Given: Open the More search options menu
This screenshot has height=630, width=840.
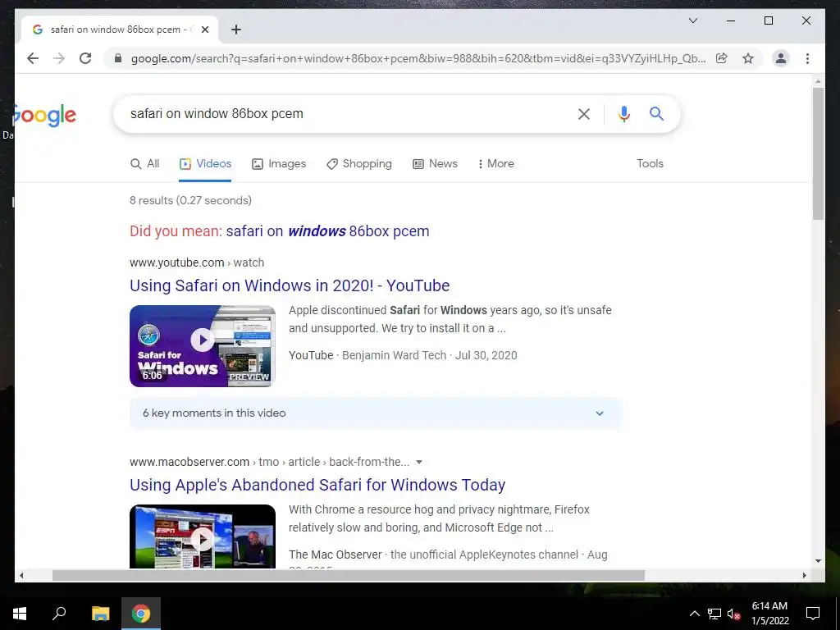Looking at the screenshot, I should tap(495, 163).
